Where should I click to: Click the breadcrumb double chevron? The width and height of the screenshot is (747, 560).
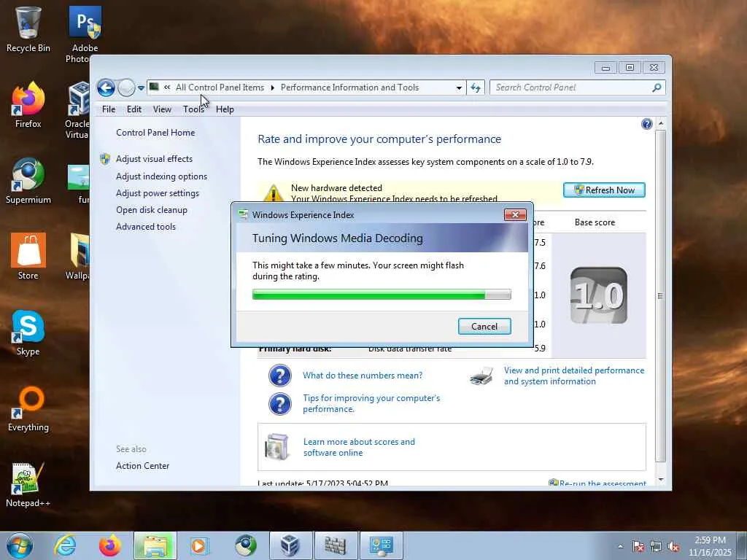pyautogui.click(x=167, y=87)
